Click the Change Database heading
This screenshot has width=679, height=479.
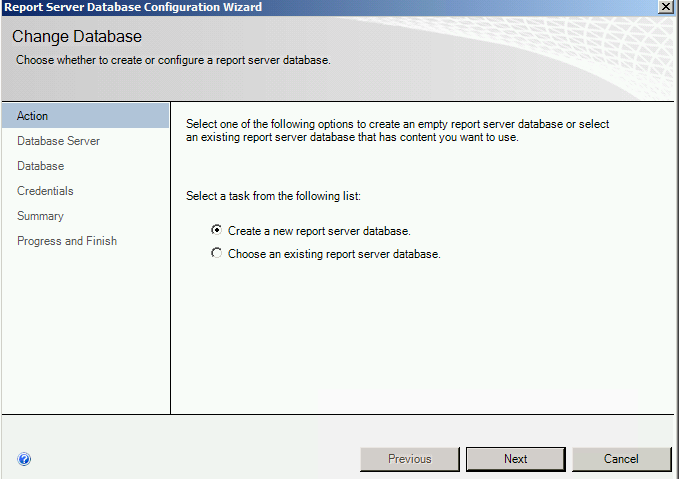pos(77,36)
